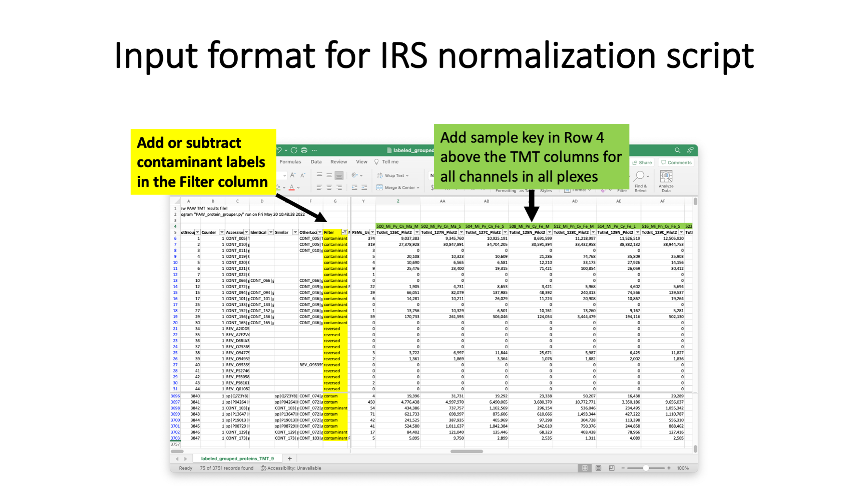Click the Undo icon in the title bar
This screenshot has width=868, height=488.
pos(279,150)
